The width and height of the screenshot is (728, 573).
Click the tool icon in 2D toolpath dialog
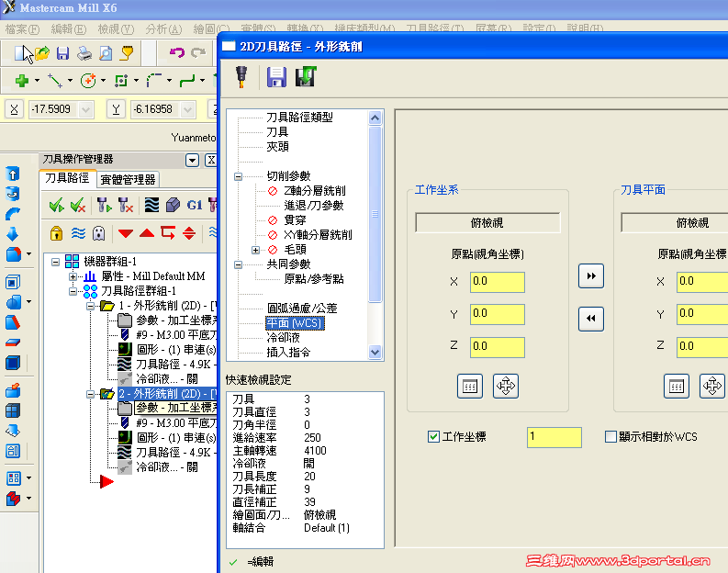[241, 76]
